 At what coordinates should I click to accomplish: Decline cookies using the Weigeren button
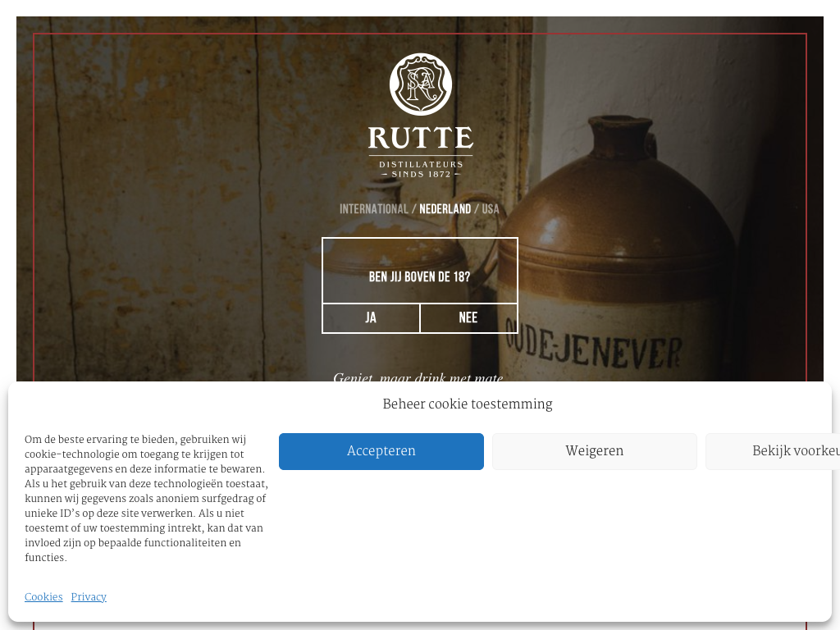pos(594,451)
